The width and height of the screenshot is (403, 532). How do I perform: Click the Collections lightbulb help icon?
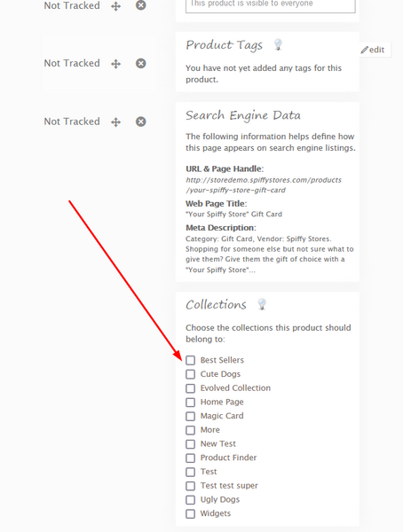[262, 304]
